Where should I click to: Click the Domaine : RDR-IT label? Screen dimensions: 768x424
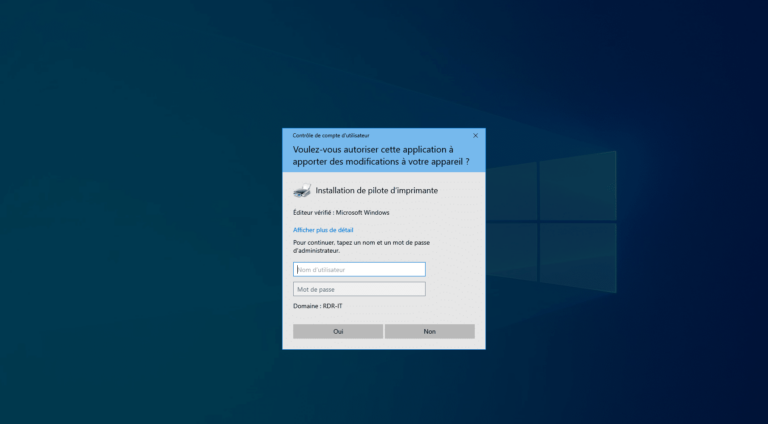[317, 306]
